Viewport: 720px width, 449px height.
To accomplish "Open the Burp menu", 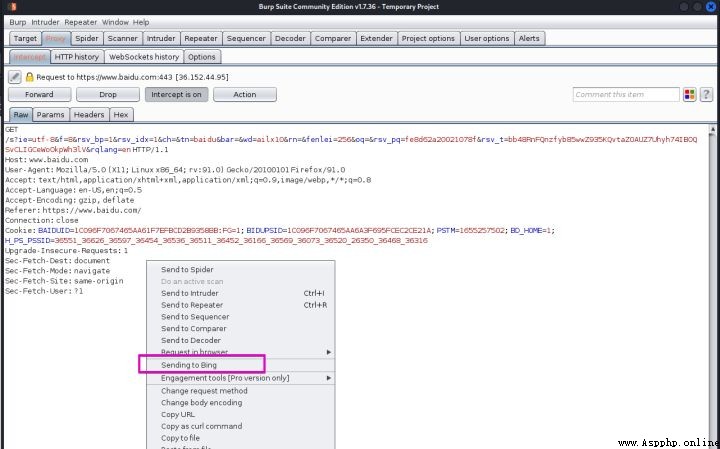I will 18,22.
